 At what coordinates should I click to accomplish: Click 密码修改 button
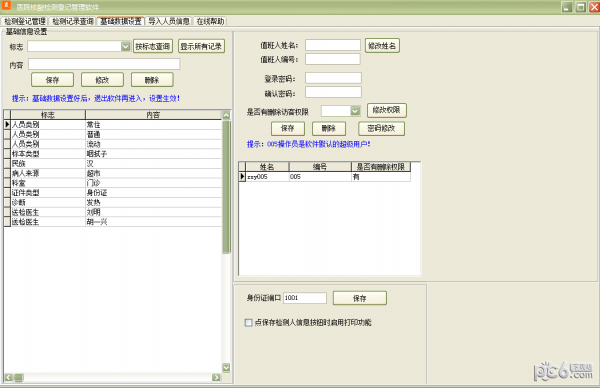(x=381, y=129)
